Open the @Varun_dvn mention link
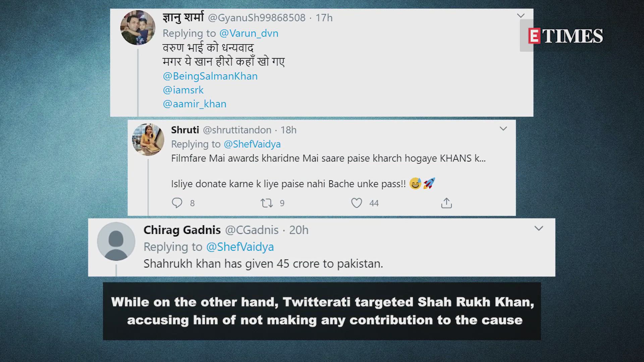 click(249, 33)
